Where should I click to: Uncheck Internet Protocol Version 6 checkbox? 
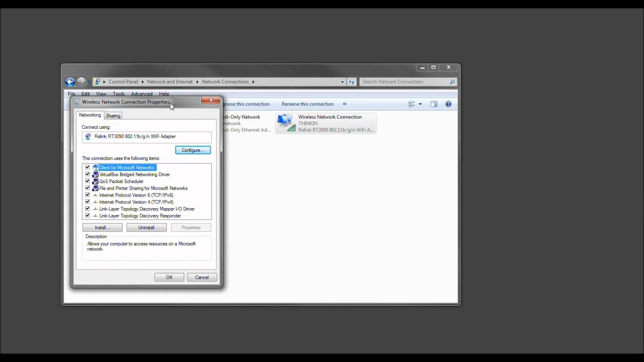pyautogui.click(x=88, y=195)
